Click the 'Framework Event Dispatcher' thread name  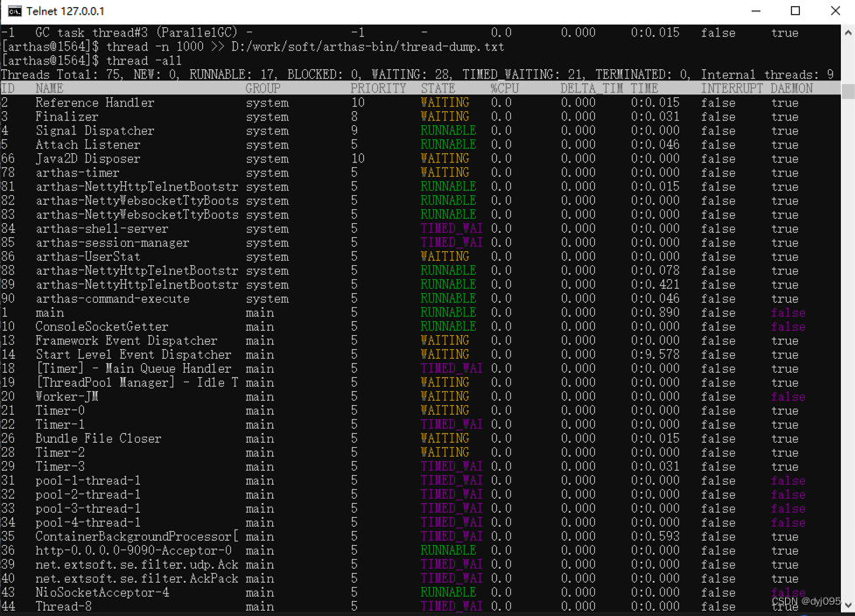127,340
